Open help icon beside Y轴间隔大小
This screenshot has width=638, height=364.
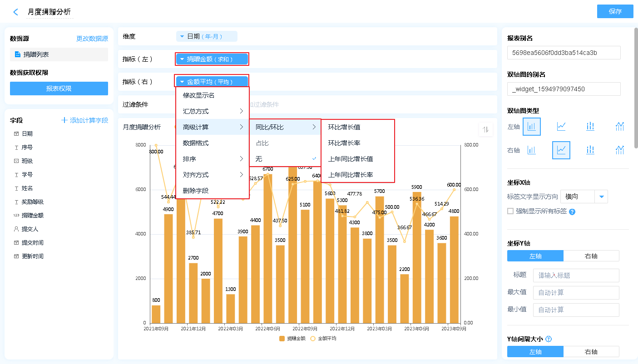[549, 339]
